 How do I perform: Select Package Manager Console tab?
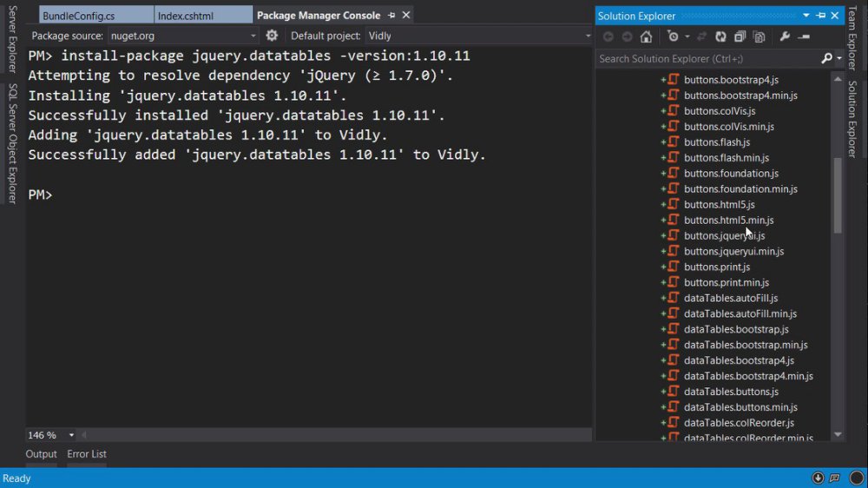coord(319,16)
